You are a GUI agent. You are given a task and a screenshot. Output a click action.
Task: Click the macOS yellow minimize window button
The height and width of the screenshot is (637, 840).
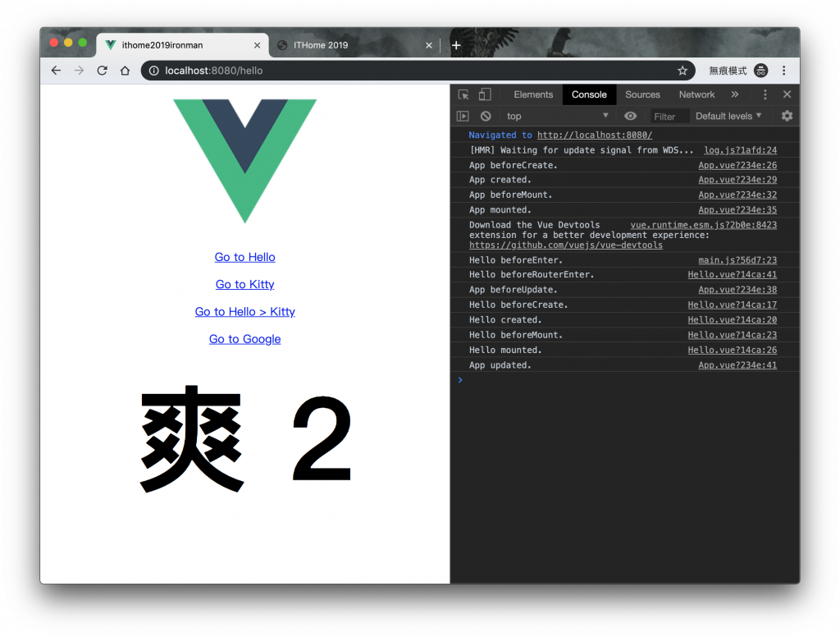68,43
